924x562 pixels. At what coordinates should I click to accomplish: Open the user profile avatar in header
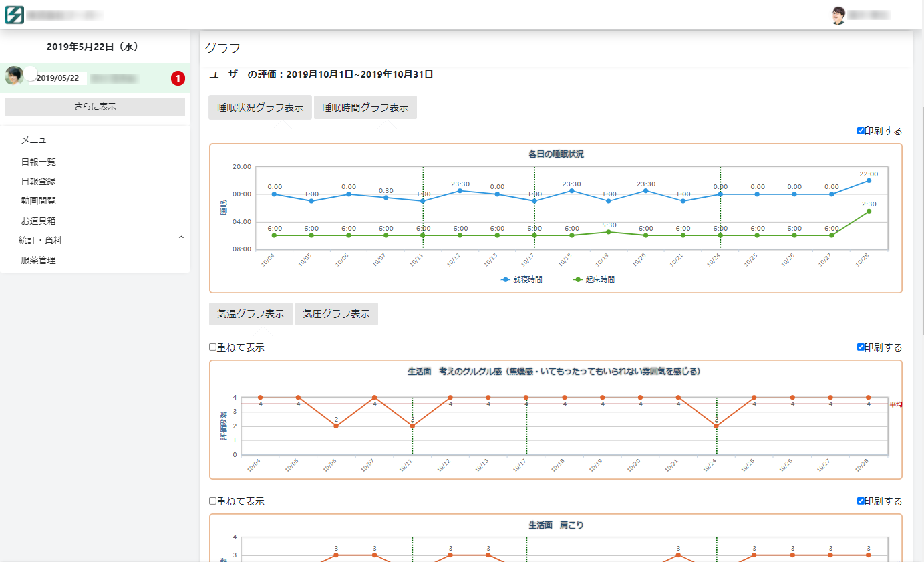click(838, 15)
